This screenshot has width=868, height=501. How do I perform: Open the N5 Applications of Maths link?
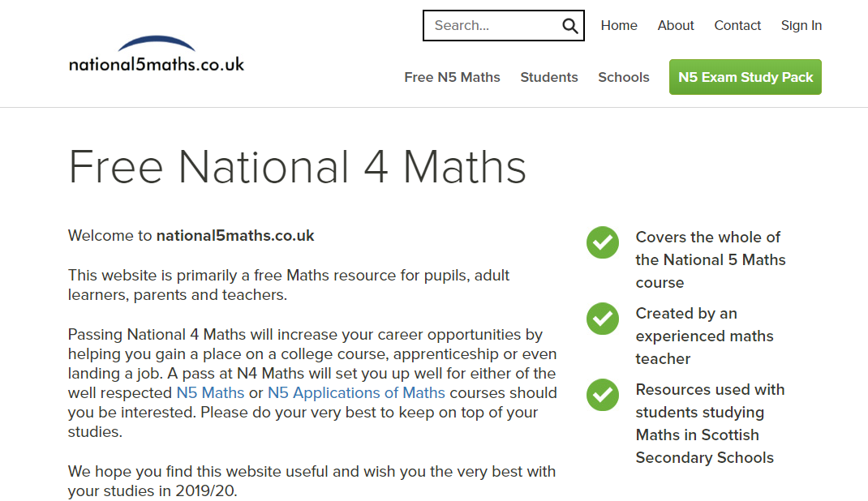[356, 392]
